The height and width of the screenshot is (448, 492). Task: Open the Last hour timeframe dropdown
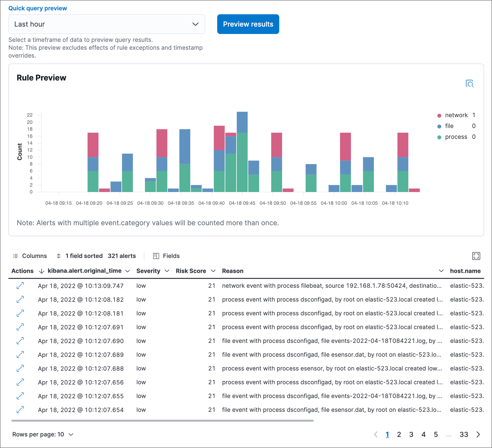pos(107,24)
